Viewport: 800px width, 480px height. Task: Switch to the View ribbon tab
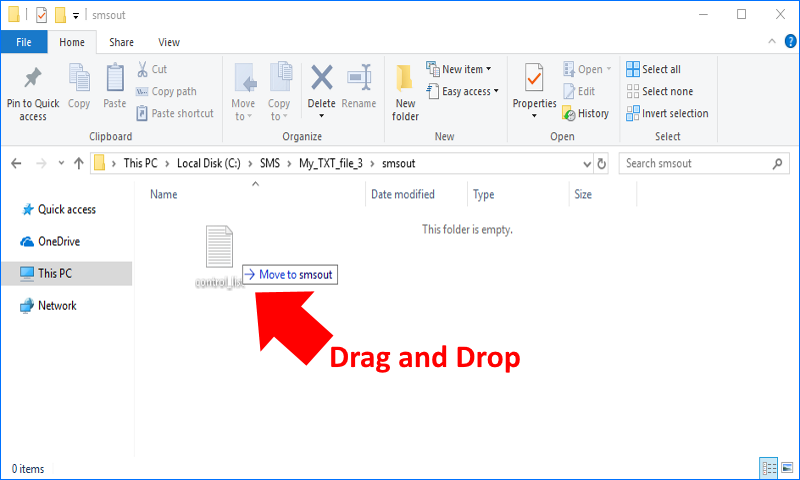tap(169, 42)
